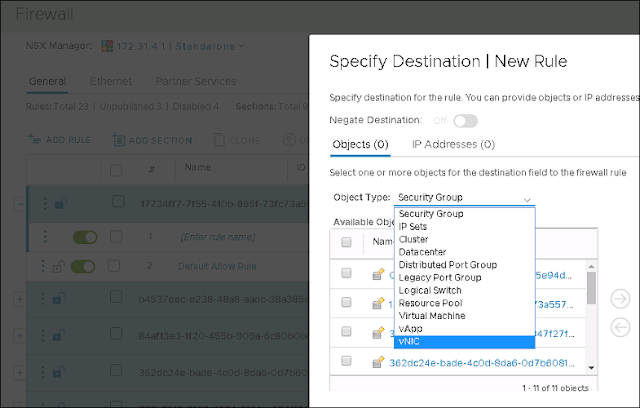This screenshot has width=640, height=408.
Task: Click security group icon beside 362dc24e-bade object
Action: (378, 362)
